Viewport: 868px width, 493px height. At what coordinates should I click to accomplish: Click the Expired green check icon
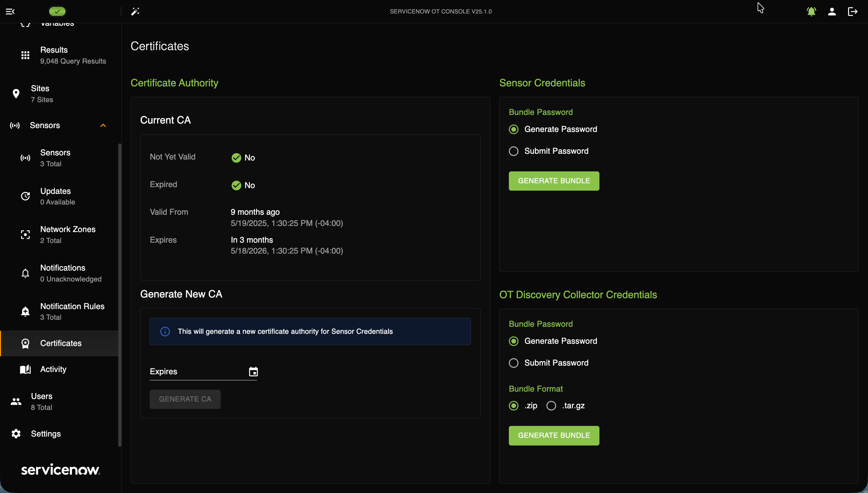(x=236, y=186)
